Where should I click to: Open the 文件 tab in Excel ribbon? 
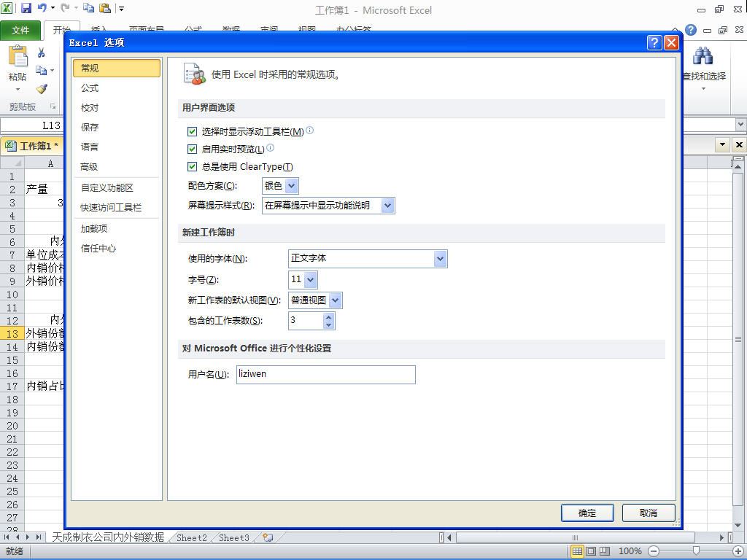tap(20, 31)
